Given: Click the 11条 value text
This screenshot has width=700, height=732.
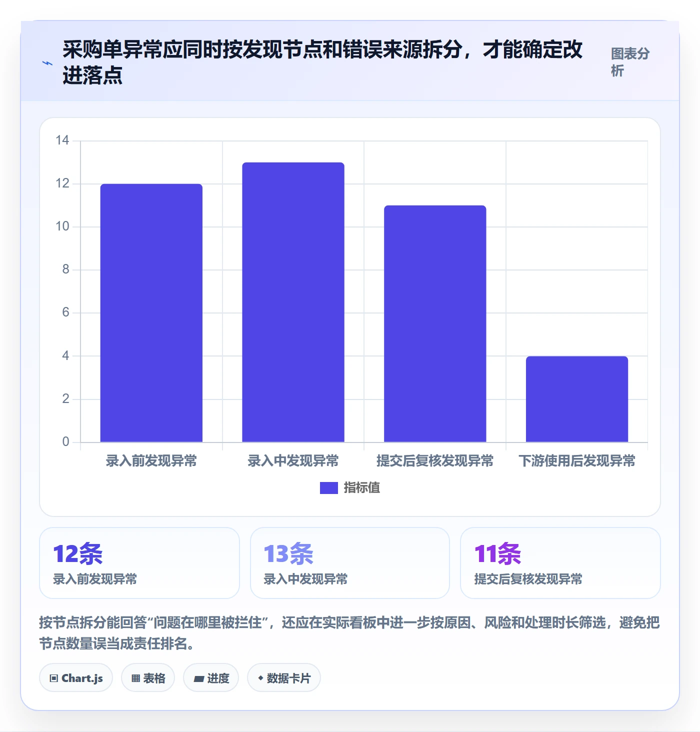Looking at the screenshot, I should tap(498, 553).
